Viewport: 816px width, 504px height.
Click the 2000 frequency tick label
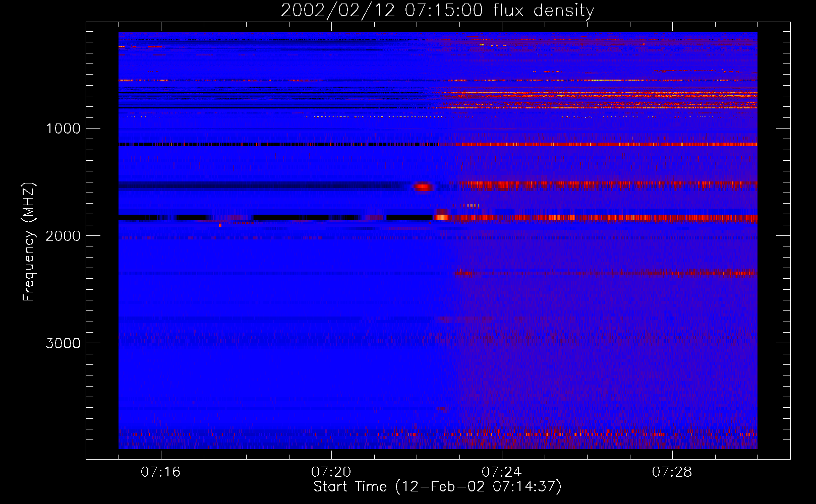coord(63,236)
